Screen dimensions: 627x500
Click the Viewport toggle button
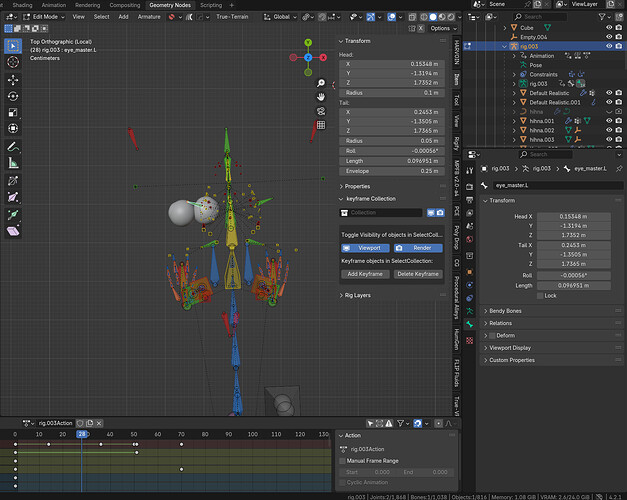(x=365, y=248)
